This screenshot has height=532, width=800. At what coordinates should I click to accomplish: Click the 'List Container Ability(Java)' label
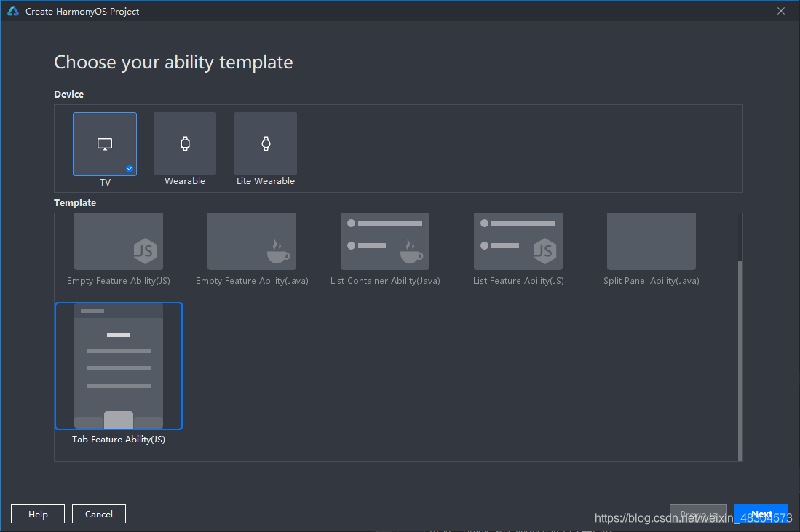(384, 281)
